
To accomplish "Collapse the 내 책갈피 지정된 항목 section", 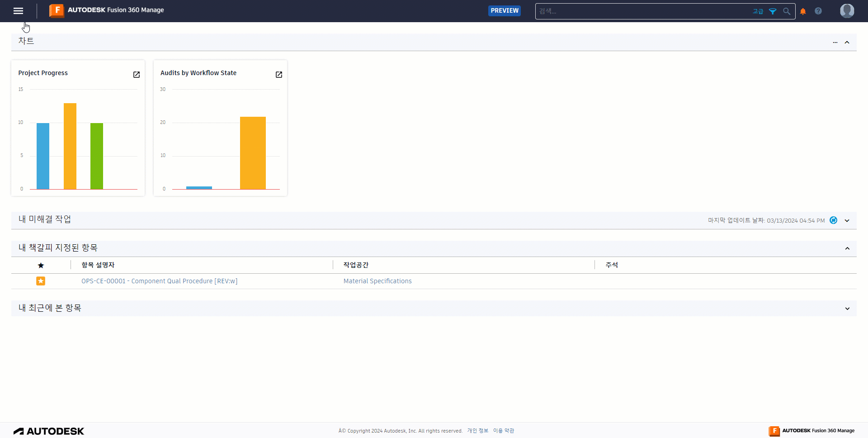I will coord(847,248).
